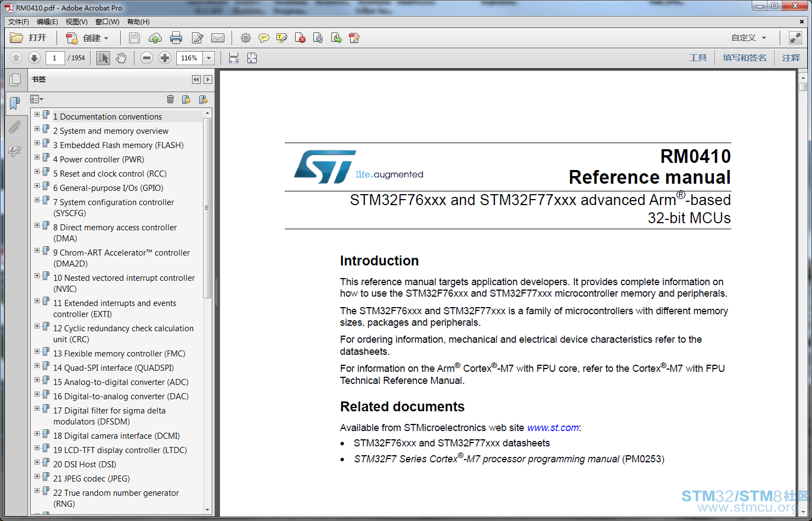Viewport: 812px width, 521px height.
Task: Activate the hand pan tool
Action: pos(121,58)
